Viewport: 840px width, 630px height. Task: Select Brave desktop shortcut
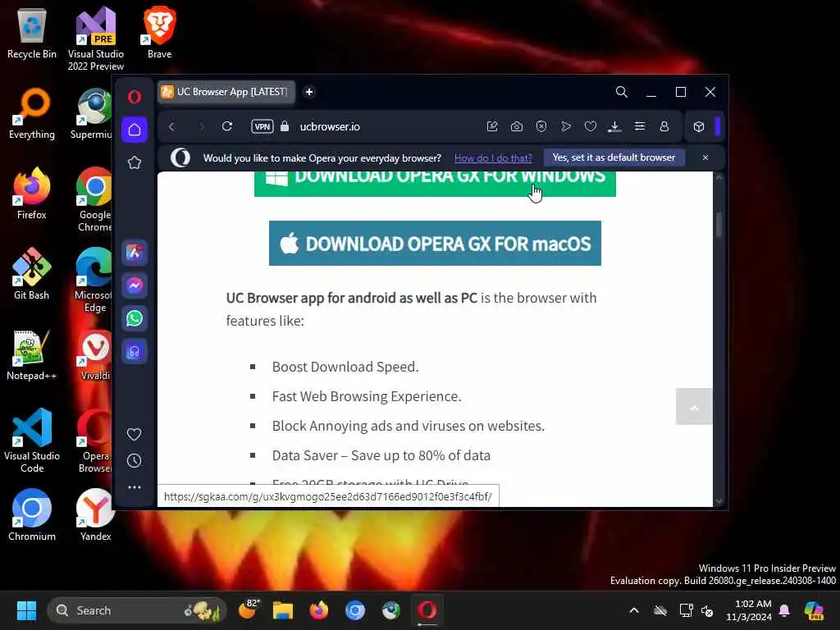159,33
